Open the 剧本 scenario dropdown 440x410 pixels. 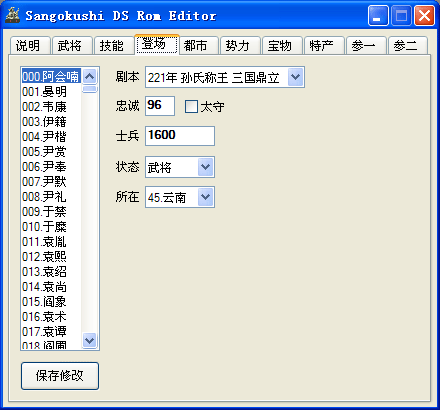click(x=295, y=77)
